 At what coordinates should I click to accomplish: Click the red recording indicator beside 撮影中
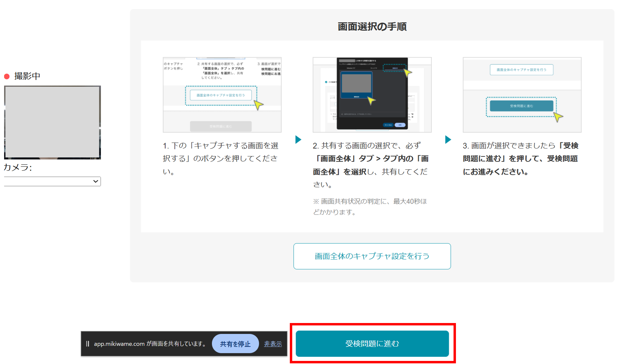coord(7,76)
